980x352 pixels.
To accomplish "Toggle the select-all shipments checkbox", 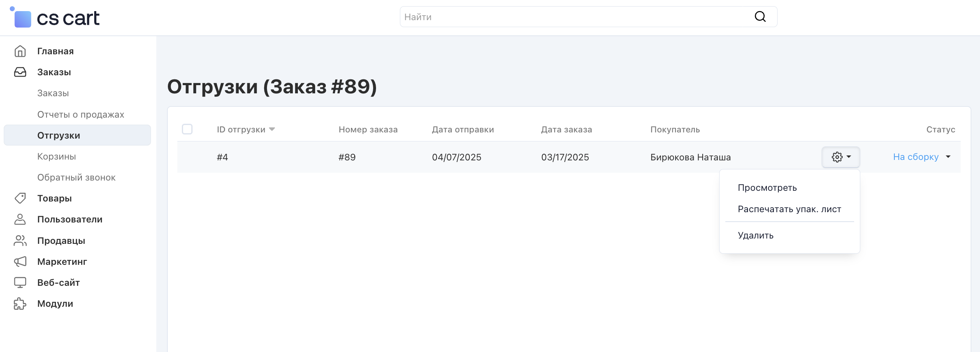I will tap(187, 129).
